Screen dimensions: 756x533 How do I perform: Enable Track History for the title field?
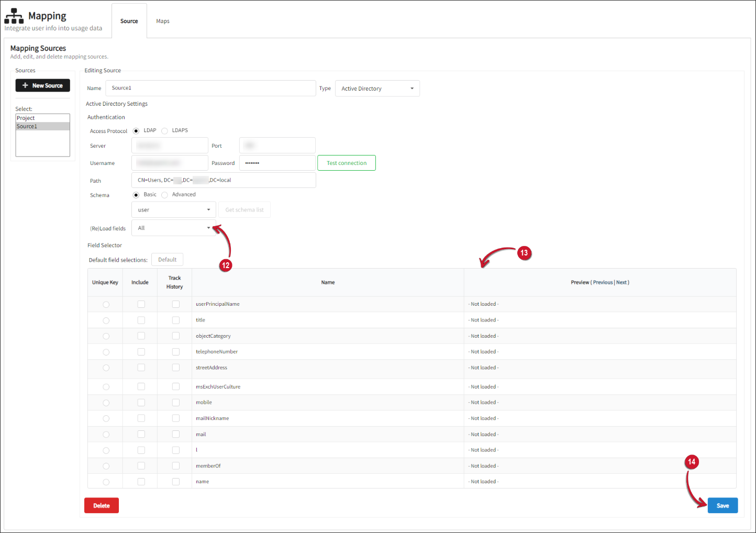click(175, 320)
